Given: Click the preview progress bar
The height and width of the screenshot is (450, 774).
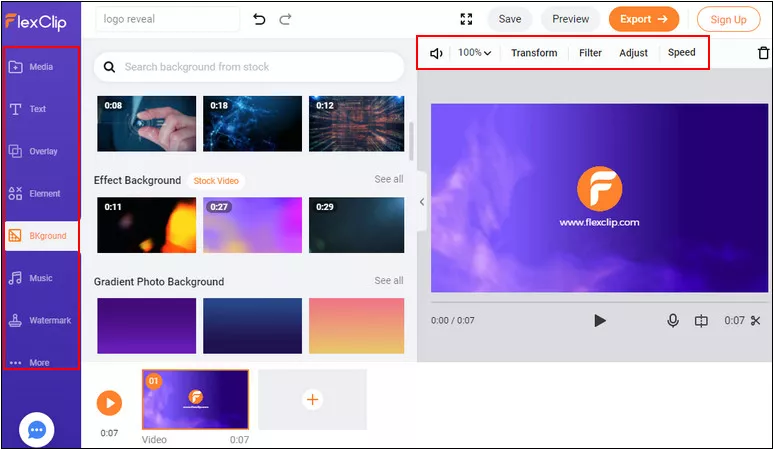Looking at the screenshot, I should click(599, 301).
